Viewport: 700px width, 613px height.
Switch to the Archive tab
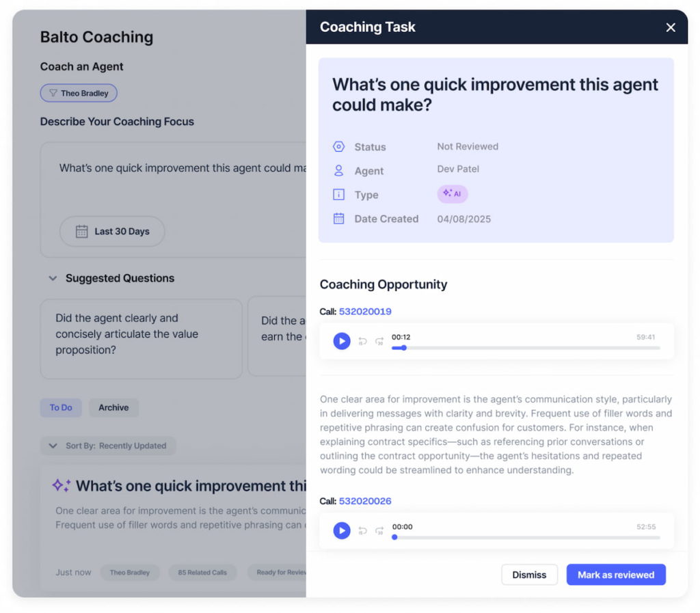pos(113,407)
